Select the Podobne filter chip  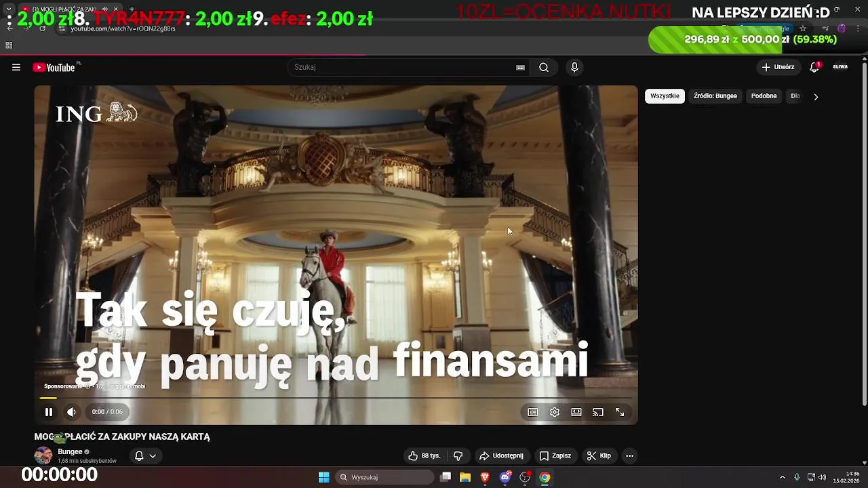tap(764, 96)
